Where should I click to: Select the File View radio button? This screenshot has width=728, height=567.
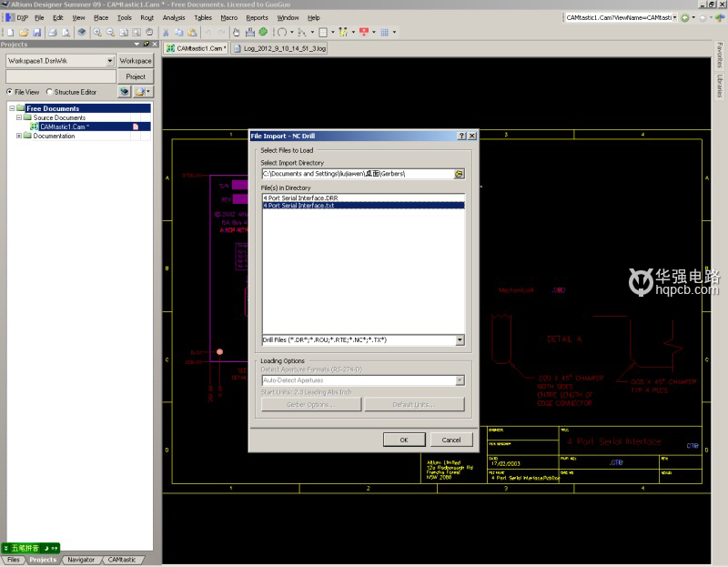click(x=10, y=92)
